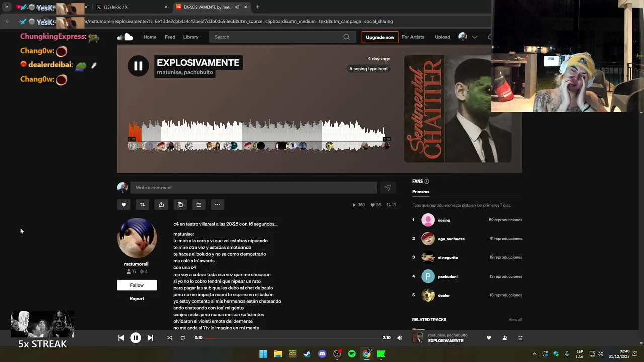644x362 pixels.
Task: Click the search magnifier icon
Action: [347, 37]
